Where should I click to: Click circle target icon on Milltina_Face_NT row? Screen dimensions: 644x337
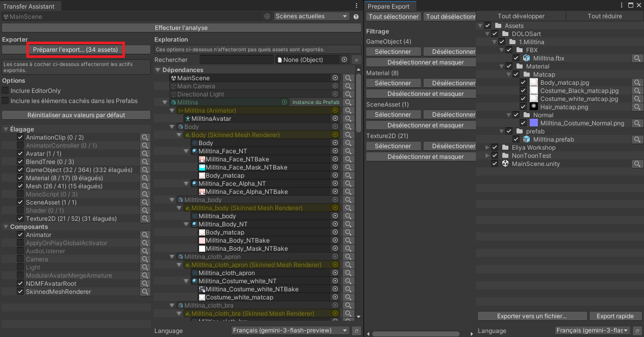335,151
